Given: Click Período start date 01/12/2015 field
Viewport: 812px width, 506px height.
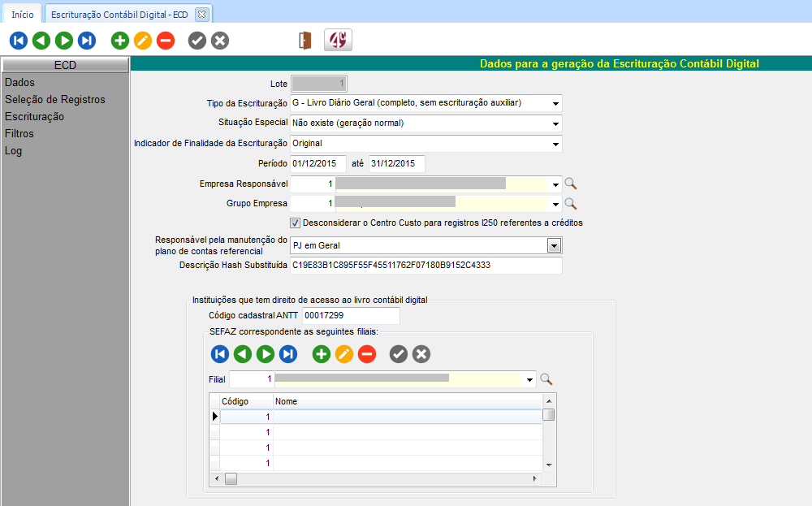Looking at the screenshot, I should click(x=318, y=164).
